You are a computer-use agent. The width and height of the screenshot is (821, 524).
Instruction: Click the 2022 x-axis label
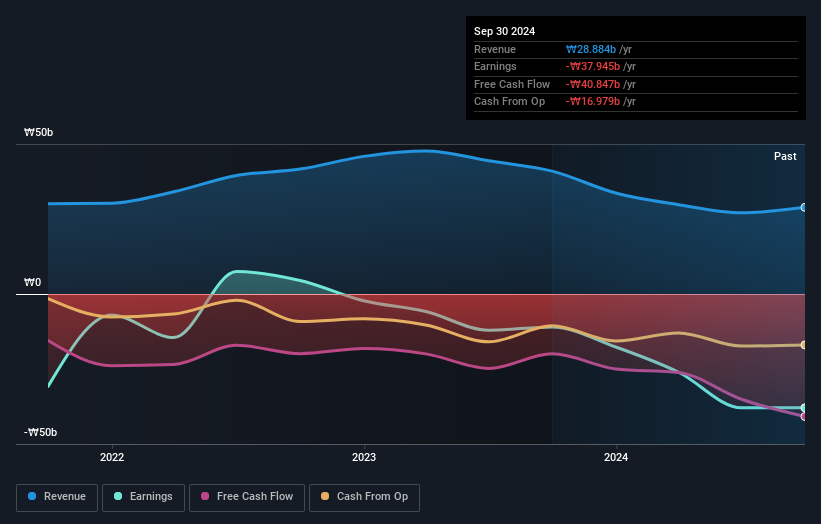pyautogui.click(x=112, y=457)
